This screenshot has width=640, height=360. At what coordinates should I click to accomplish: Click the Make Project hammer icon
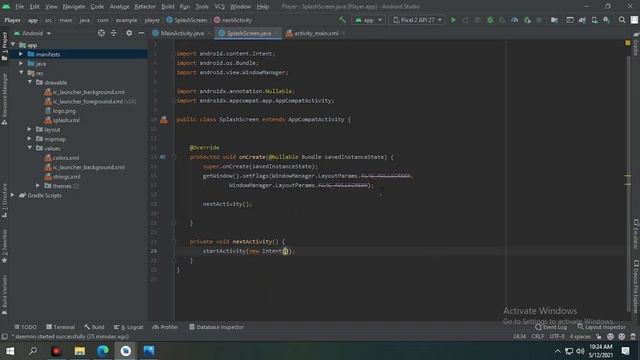(x=342, y=20)
